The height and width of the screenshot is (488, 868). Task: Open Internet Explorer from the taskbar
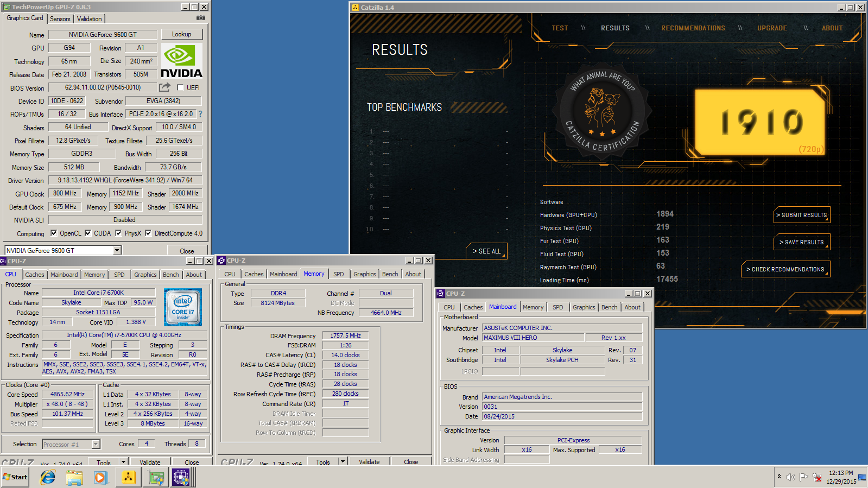coord(48,477)
